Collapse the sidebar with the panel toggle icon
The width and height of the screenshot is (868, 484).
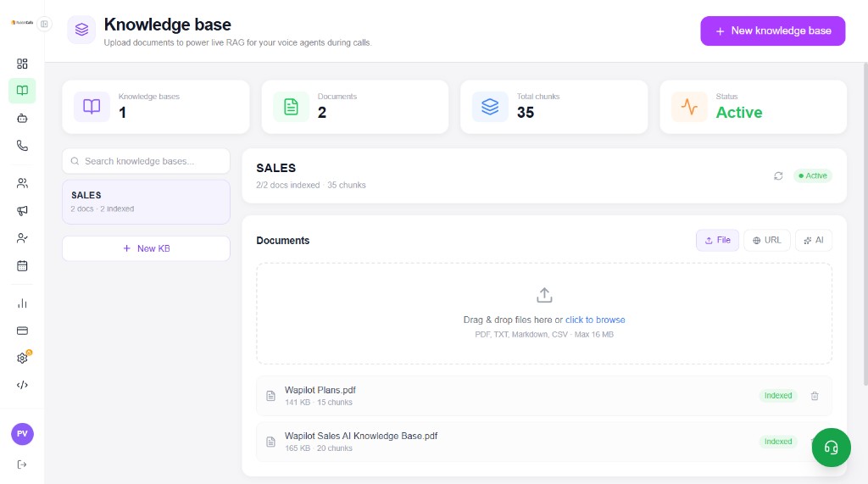(44, 24)
